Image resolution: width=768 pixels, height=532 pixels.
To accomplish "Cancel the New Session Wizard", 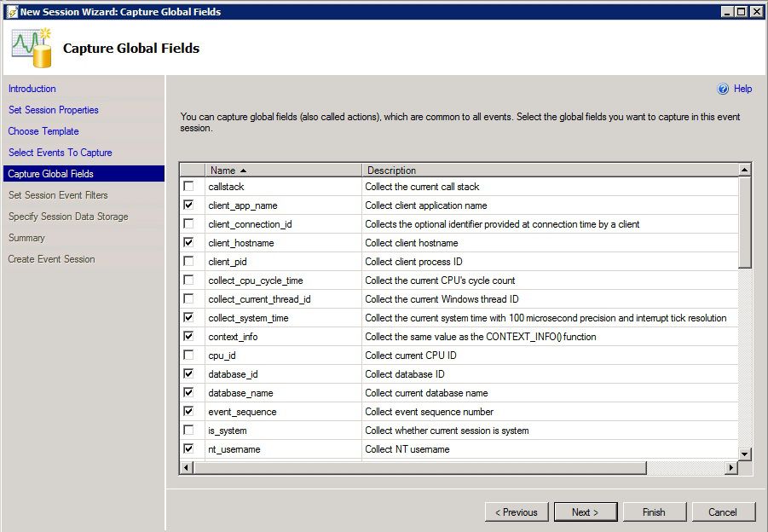I will tap(724, 512).
